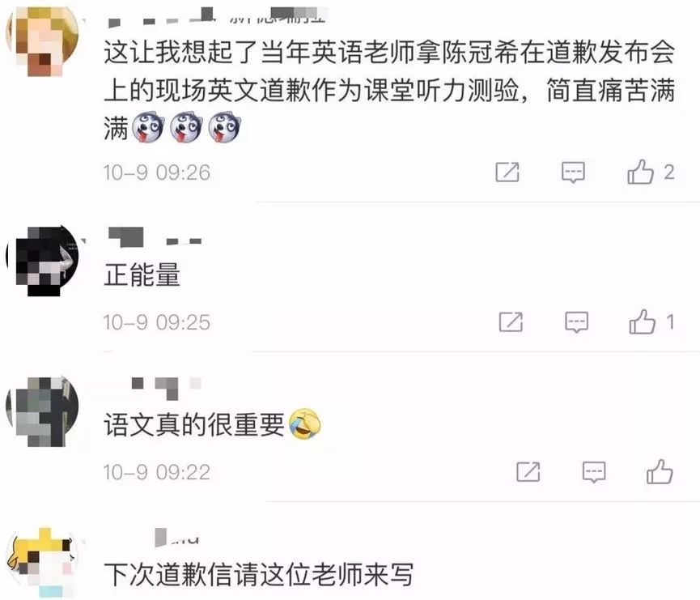Image resolution: width=700 pixels, height=600 pixels.
Task: Tap the first comment's blurred username
Action: pyautogui.click(x=217, y=16)
